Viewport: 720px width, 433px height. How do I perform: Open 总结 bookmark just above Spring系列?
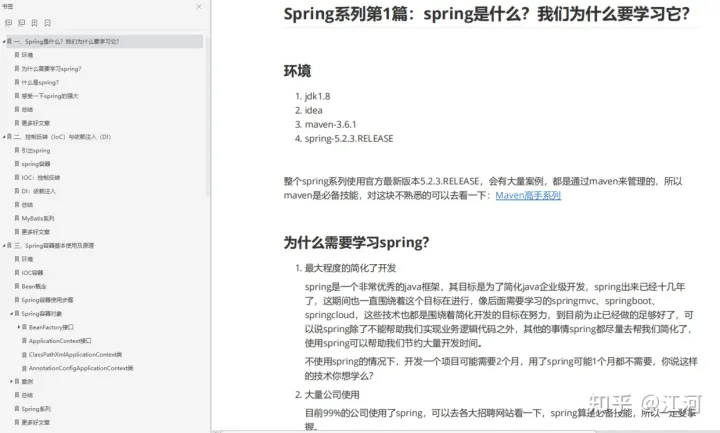pos(27,395)
